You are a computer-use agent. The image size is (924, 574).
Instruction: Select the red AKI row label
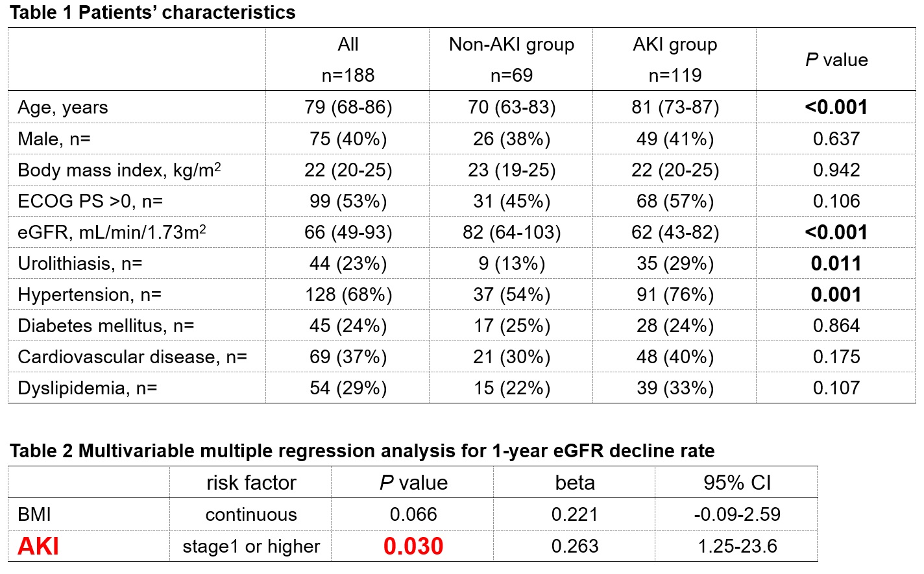click(x=38, y=546)
